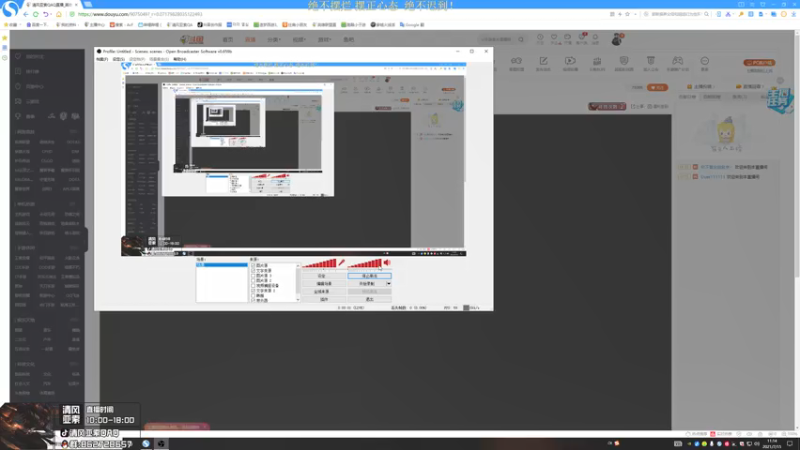Select the highlighted scene in OBS scenes list

[x=222, y=265]
